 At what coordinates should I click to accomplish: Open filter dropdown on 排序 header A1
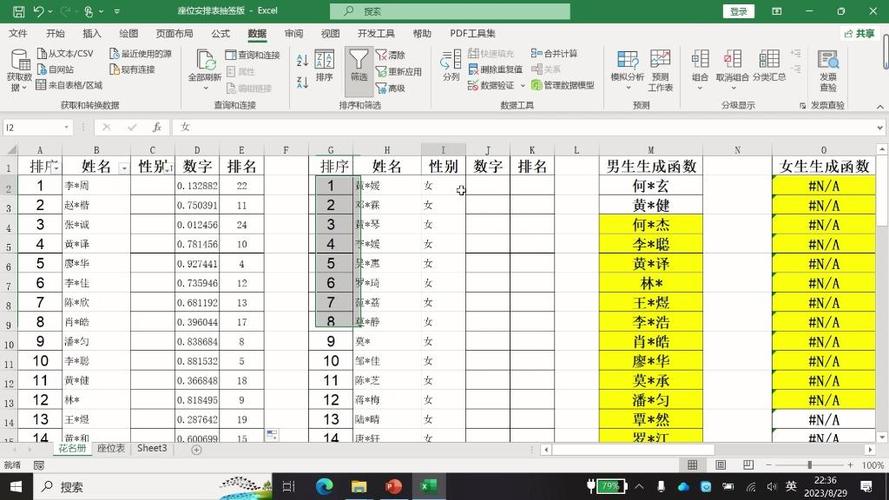click(56, 168)
